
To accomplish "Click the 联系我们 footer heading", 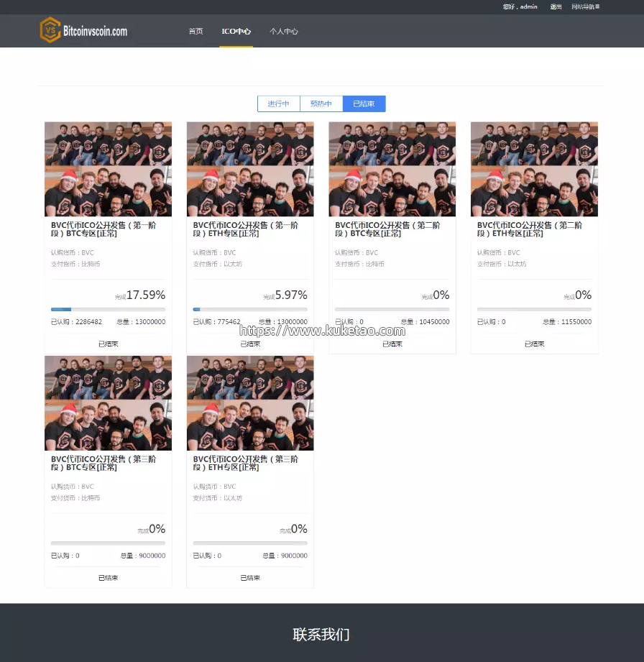I will click(x=321, y=635).
